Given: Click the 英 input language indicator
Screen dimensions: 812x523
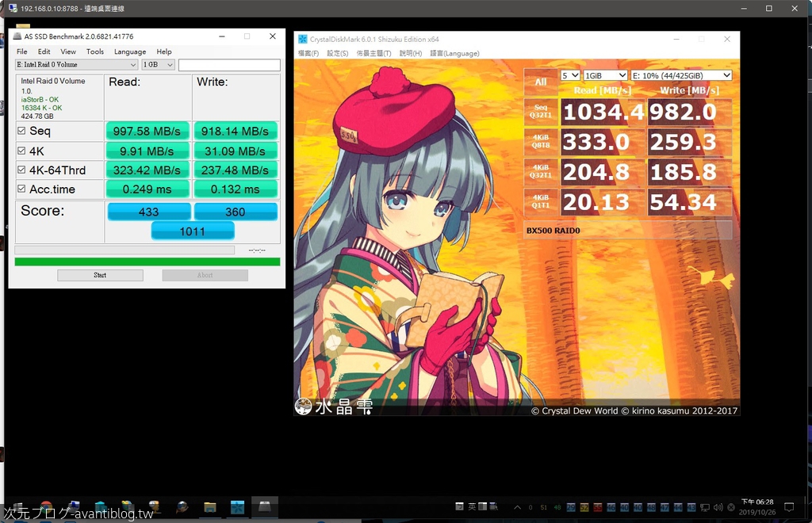Looking at the screenshot, I should pos(472,507).
